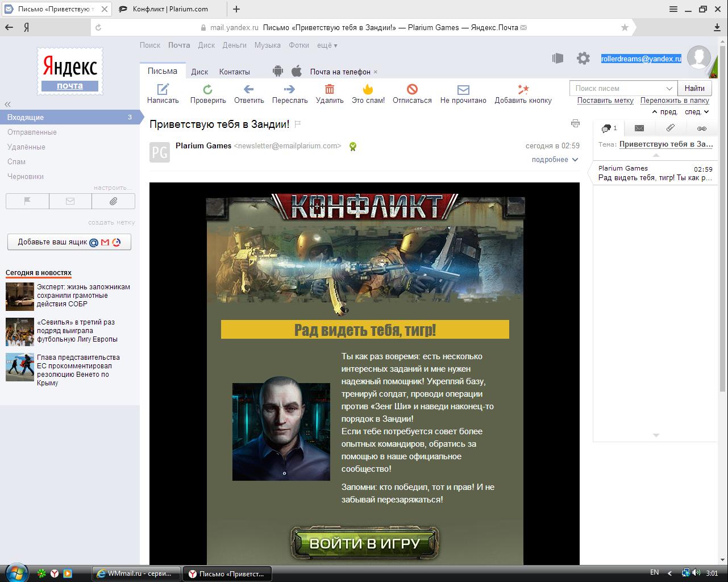This screenshot has width=728, height=582.
Task: Open the themes icon next to the settings gear
Action: point(558,58)
